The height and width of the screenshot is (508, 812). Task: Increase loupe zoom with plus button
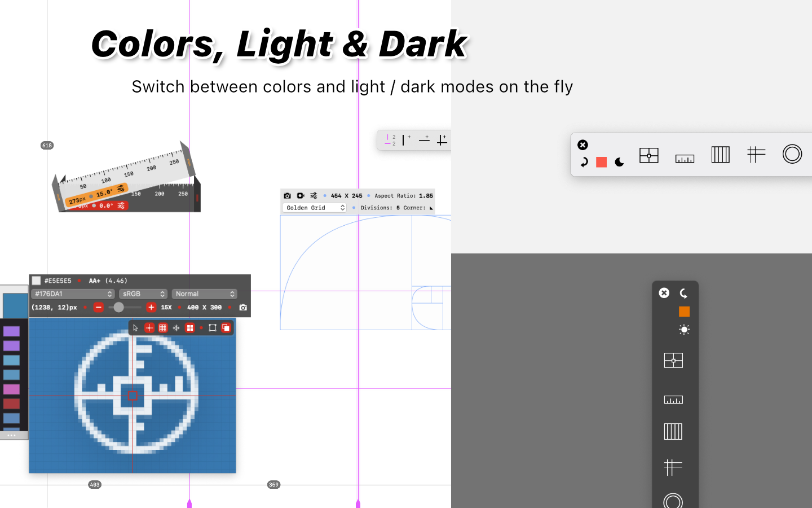(x=151, y=308)
